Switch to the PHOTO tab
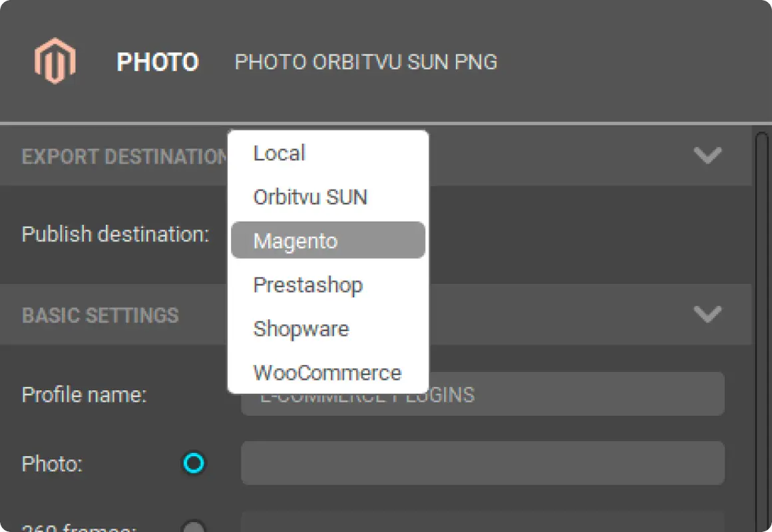The width and height of the screenshot is (772, 532). [x=158, y=62]
